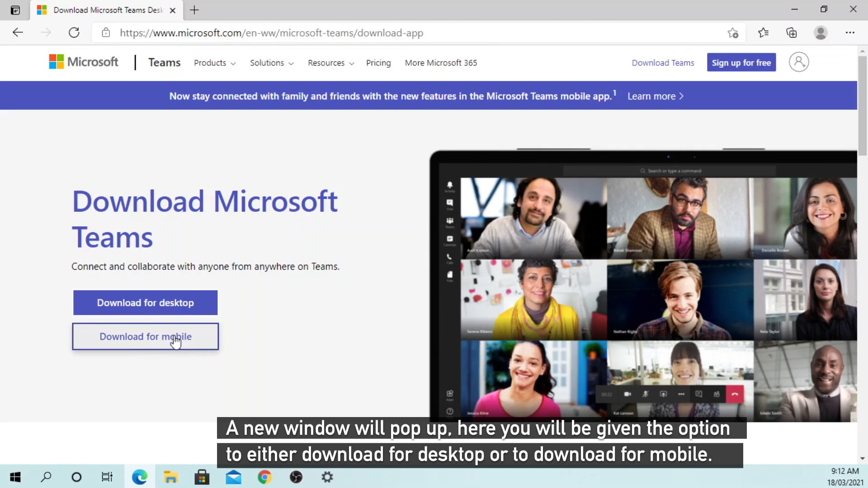Image resolution: width=868 pixels, height=488 pixels.
Task: Open the Activity feed in the Teams sidebar
Action: coord(449,186)
